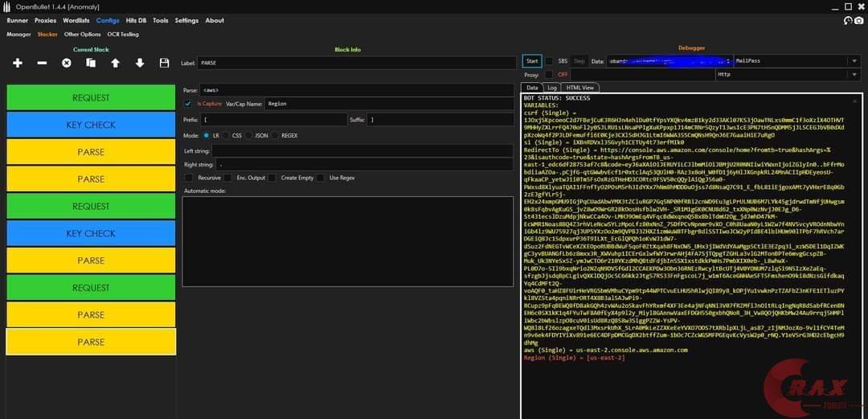The image size is (868, 419).
Task: Select the first REQUEST block in the stack
Action: [91, 98]
